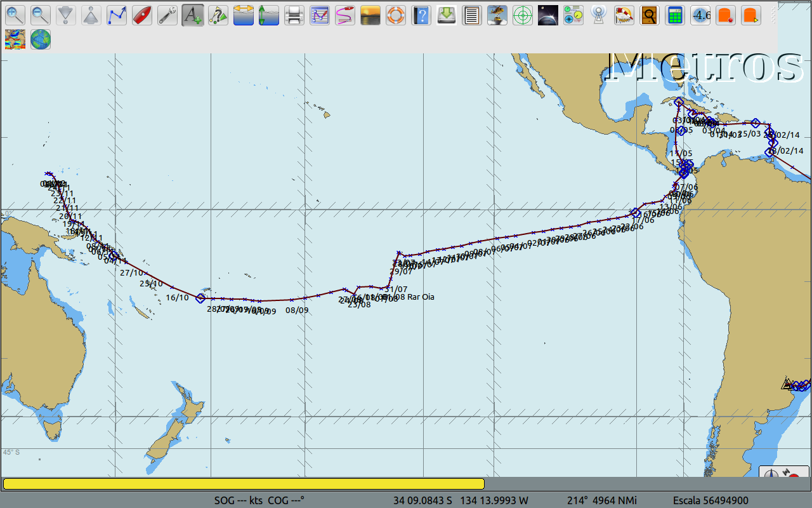Start recording with the orange record icon
The width and height of the screenshot is (812, 508).
pos(726,15)
